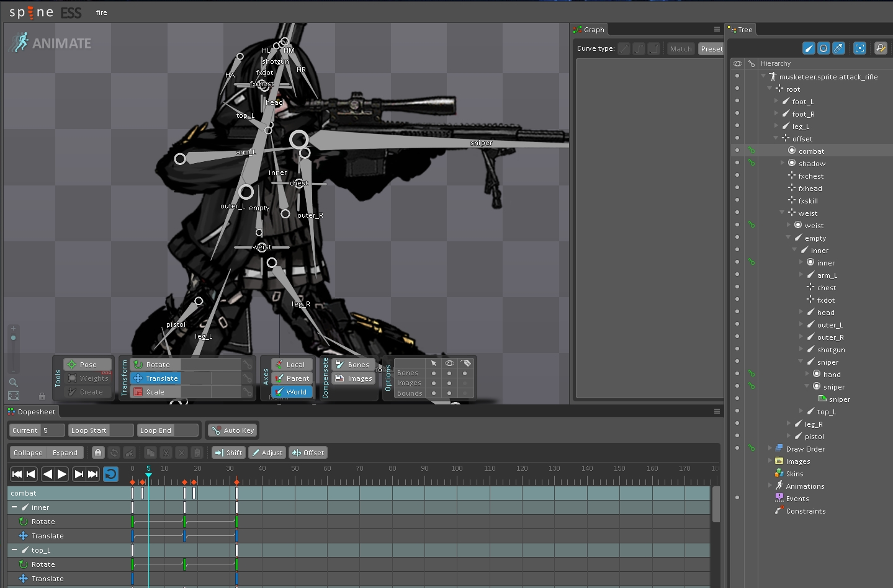Click the dopesheet vertical scrollbar
Image resolution: width=893 pixels, height=588 pixels.
point(716,504)
